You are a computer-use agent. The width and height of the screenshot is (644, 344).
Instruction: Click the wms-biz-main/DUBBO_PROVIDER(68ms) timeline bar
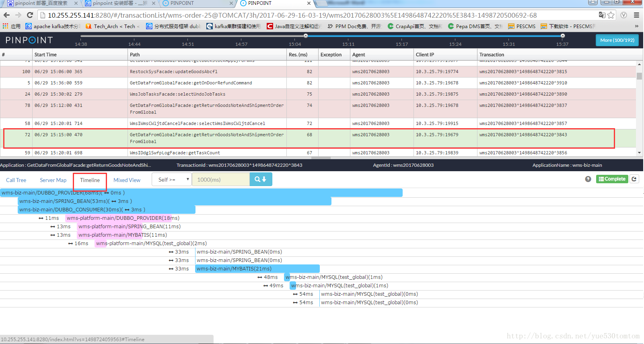pyautogui.click(x=201, y=193)
